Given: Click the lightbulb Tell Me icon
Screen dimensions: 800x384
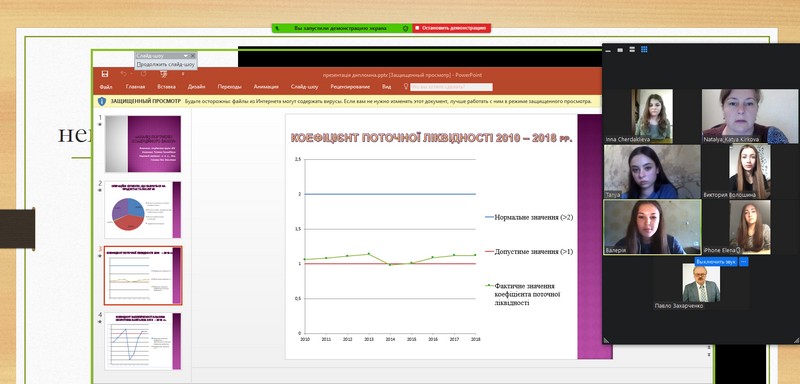Looking at the screenshot, I should point(406,87).
